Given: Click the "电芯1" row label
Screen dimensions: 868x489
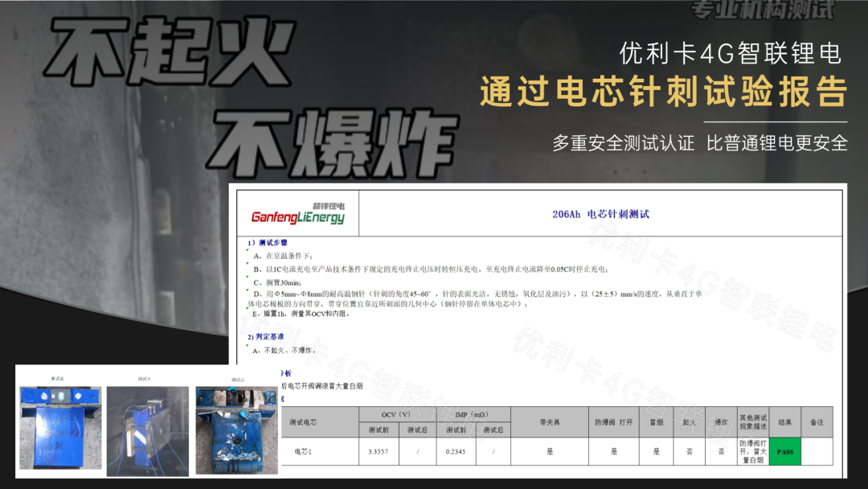Looking at the screenshot, I should click(x=303, y=452).
